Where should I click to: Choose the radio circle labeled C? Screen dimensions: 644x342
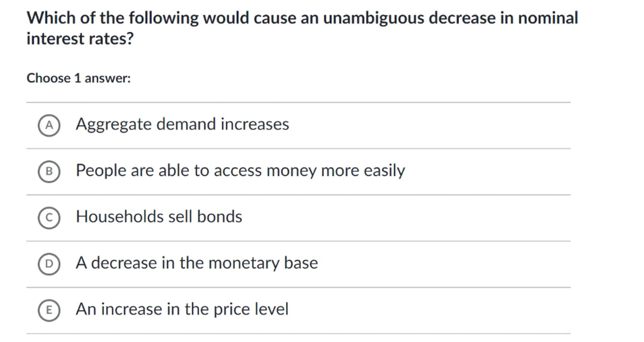pos(49,218)
